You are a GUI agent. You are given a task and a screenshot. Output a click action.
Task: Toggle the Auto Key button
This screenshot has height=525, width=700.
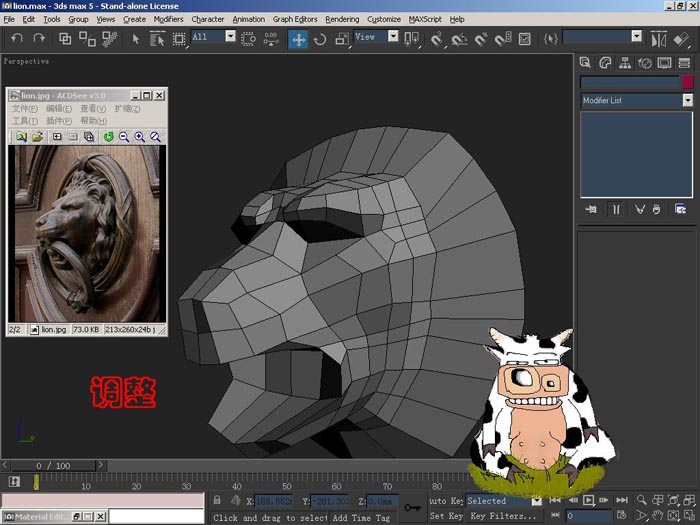(446, 501)
